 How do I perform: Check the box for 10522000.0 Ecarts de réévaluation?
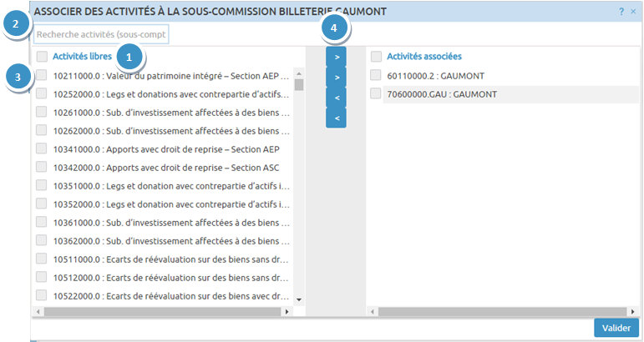point(41,295)
